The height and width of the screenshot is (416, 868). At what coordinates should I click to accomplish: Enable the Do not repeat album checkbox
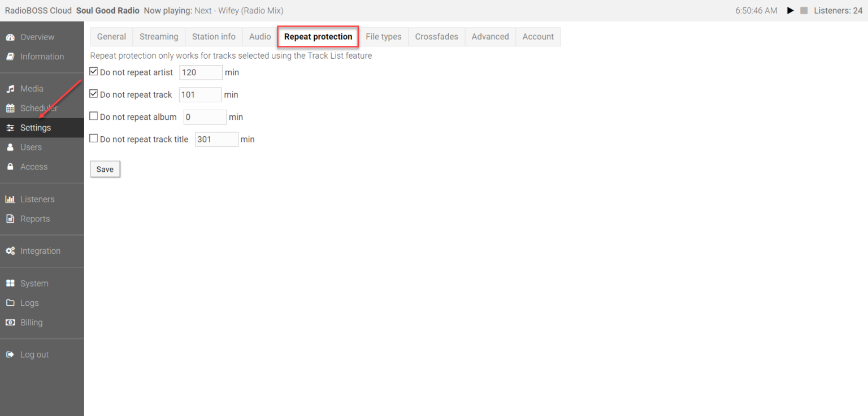94,116
